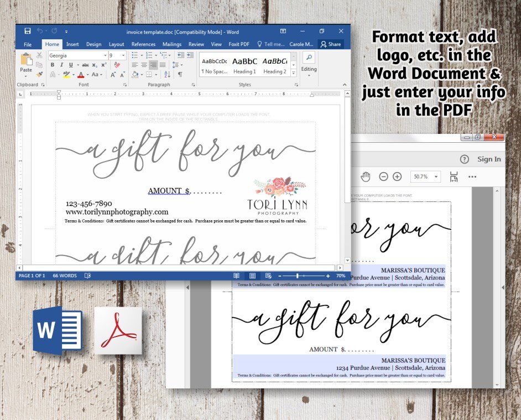
Task: Click the Cut scissors icon
Action: click(x=39, y=55)
